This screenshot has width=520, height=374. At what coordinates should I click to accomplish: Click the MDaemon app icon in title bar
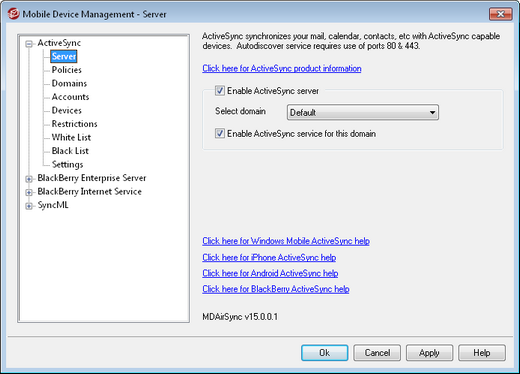[13, 14]
